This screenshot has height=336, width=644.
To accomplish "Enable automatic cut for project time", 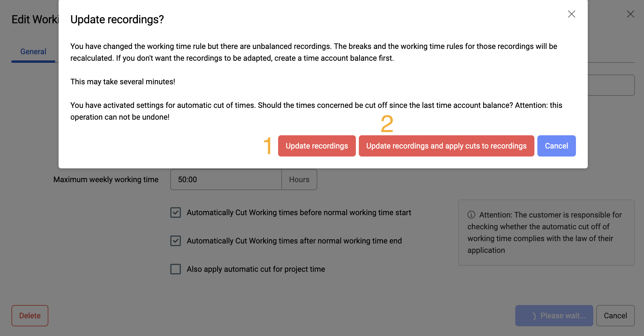I will tap(176, 269).
